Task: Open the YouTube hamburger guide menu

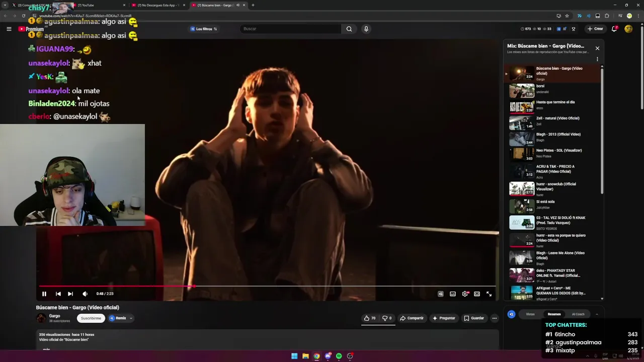Action: [9, 29]
